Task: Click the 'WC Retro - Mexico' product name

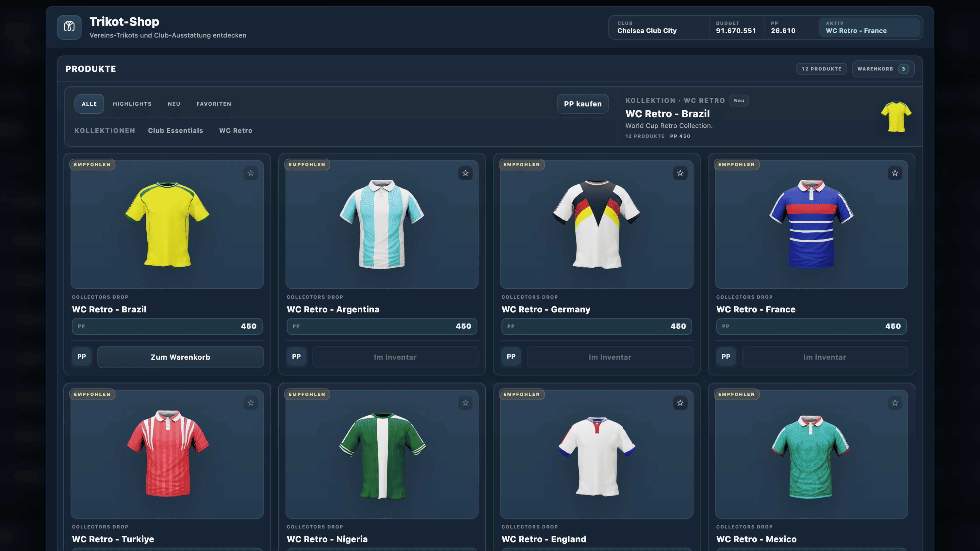Action: (756, 539)
